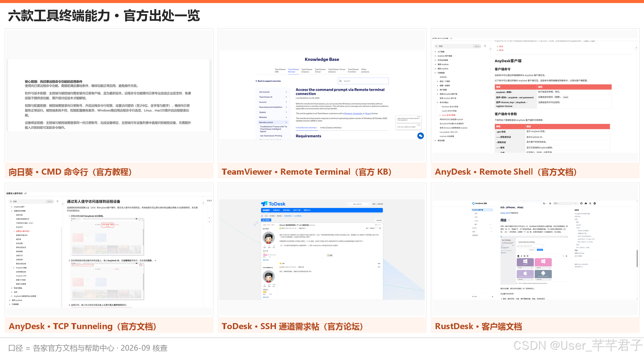
Task: Click the RustDesk 文档 logo
Action: point(479,203)
